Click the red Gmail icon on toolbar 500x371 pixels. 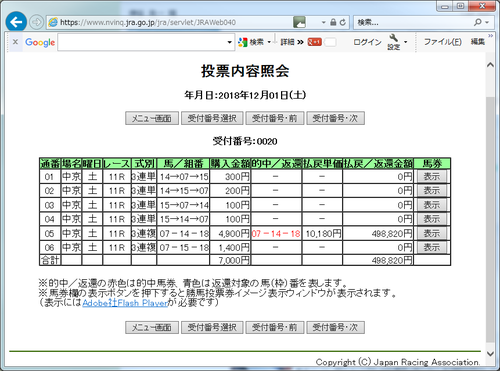point(314,42)
